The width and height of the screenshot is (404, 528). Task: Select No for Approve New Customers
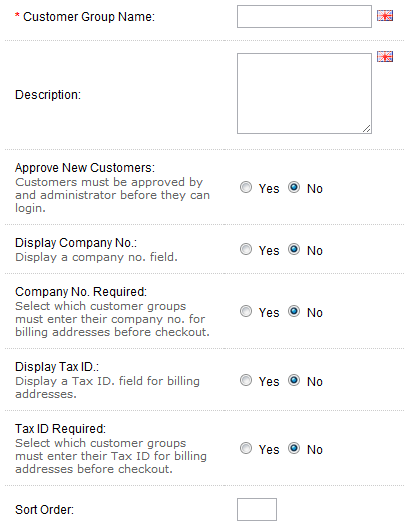[294, 187]
